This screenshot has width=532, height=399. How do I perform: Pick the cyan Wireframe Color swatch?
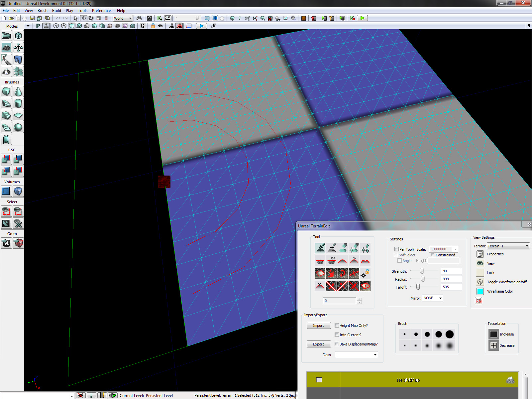tap(480, 291)
